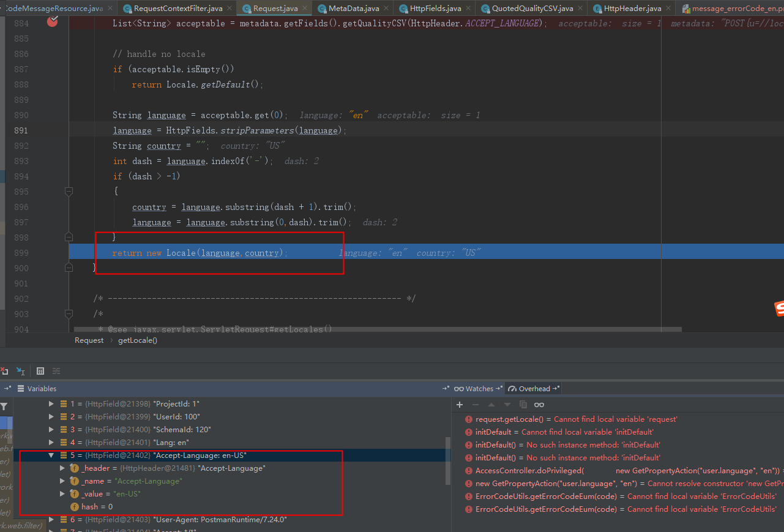
Task: Expand variable 1 ProjectId: 1
Action: point(51,404)
